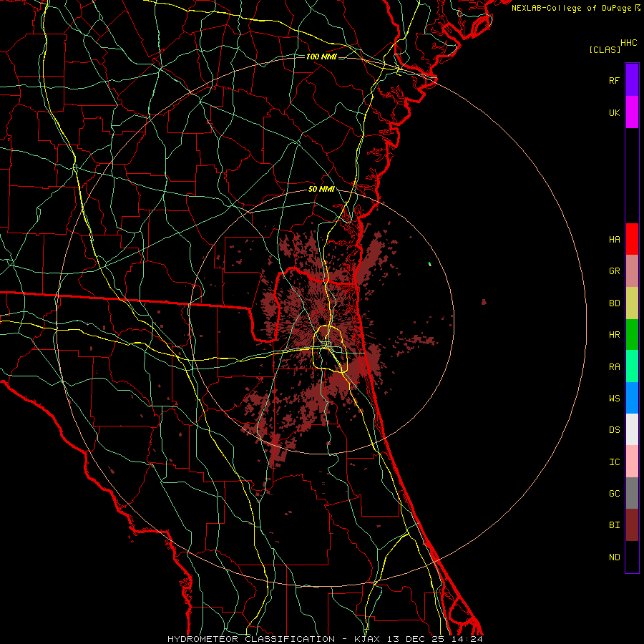Click the ND legend label

pos(614,557)
